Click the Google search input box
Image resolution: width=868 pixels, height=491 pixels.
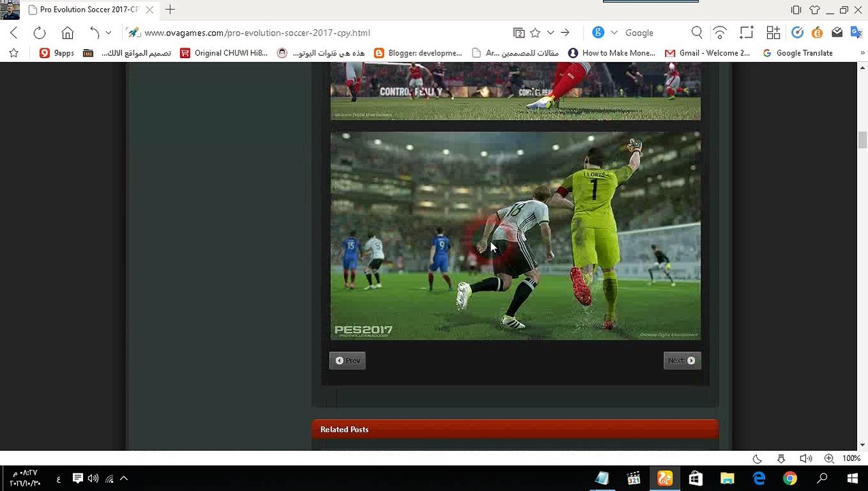(654, 33)
